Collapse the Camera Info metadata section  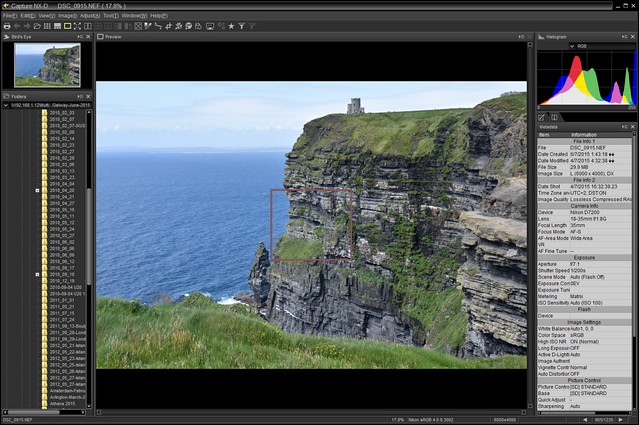tap(584, 206)
